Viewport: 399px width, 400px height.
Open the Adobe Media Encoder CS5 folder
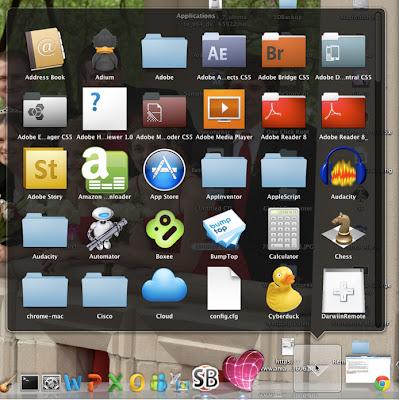[164, 110]
